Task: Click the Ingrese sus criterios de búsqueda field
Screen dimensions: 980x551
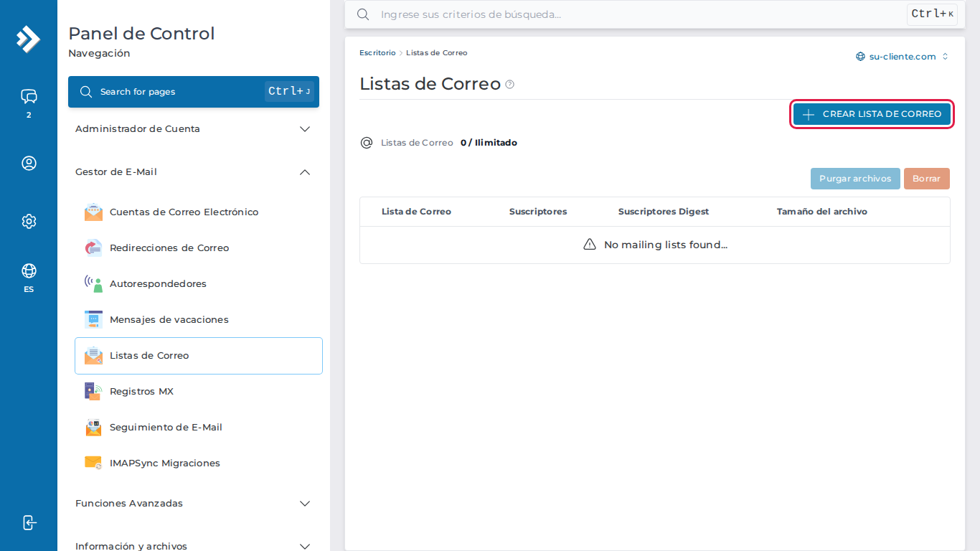Action: click(654, 14)
